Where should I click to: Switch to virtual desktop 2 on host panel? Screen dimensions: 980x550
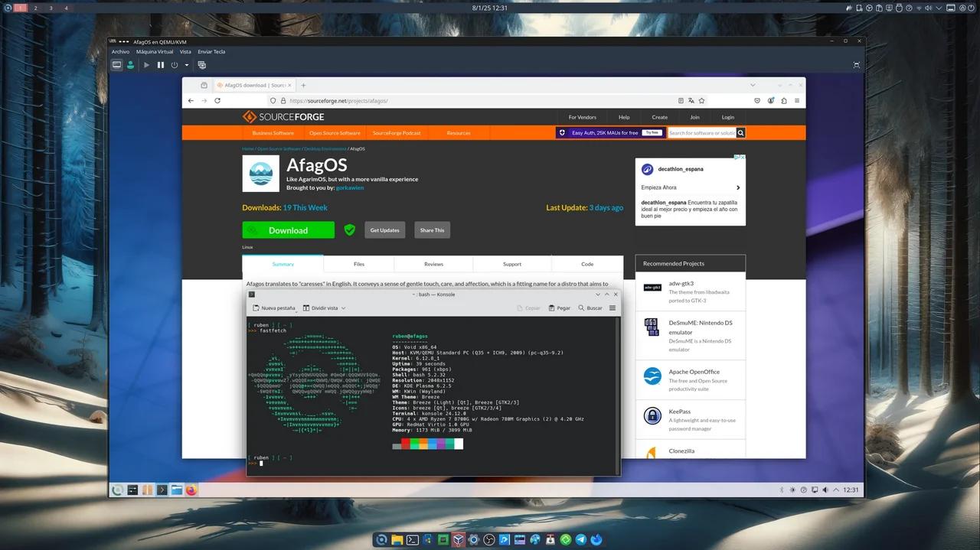coord(36,7)
